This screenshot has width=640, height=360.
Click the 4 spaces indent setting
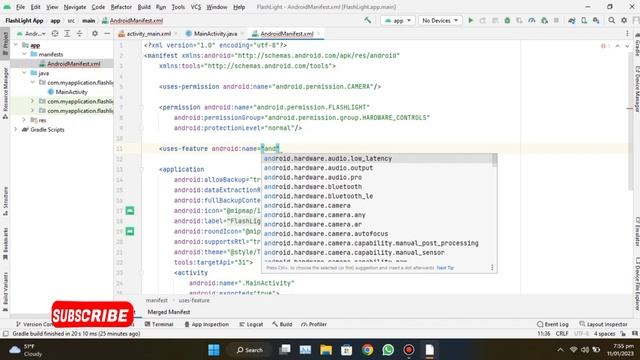click(x=604, y=333)
